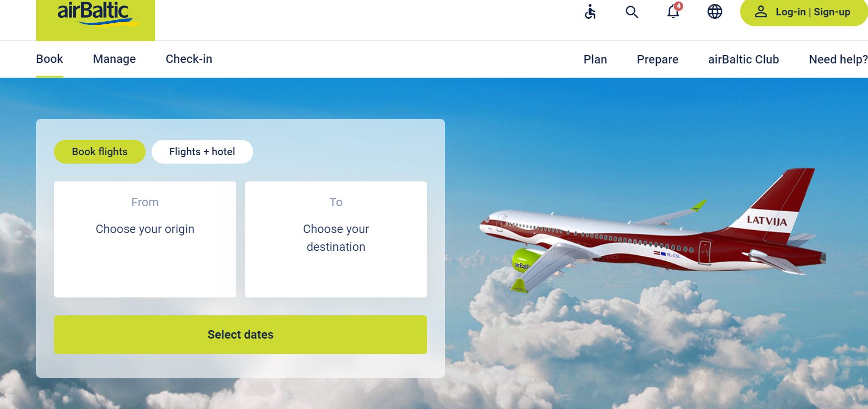Open the Book menu
The width and height of the screenshot is (868, 409).
pyautogui.click(x=50, y=59)
